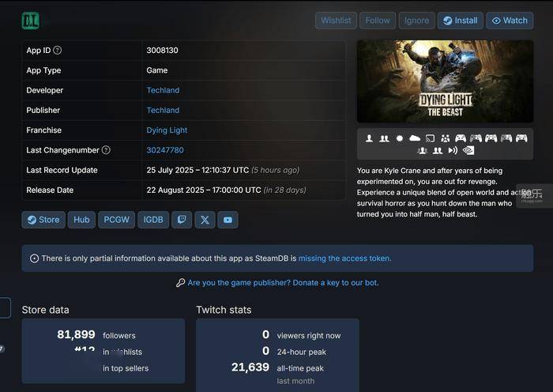Screen dimensions: 553x392
Task: Click Xbox controller icon next to family sharing
Action: click(461, 138)
